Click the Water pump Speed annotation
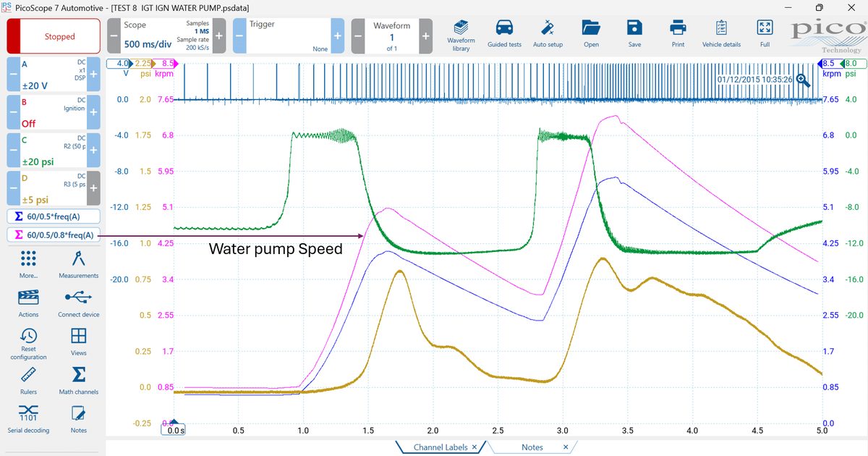 tap(276, 249)
